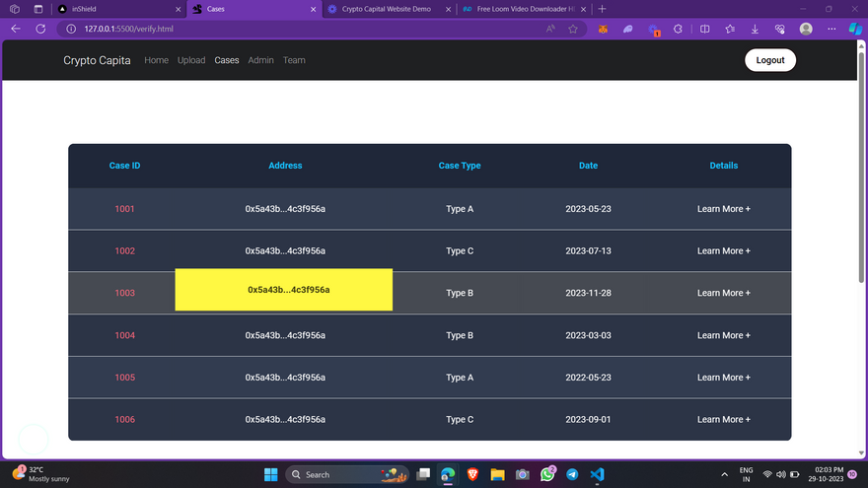Open the MetaMask fox extension
The width and height of the screenshot is (868, 488).
(603, 29)
